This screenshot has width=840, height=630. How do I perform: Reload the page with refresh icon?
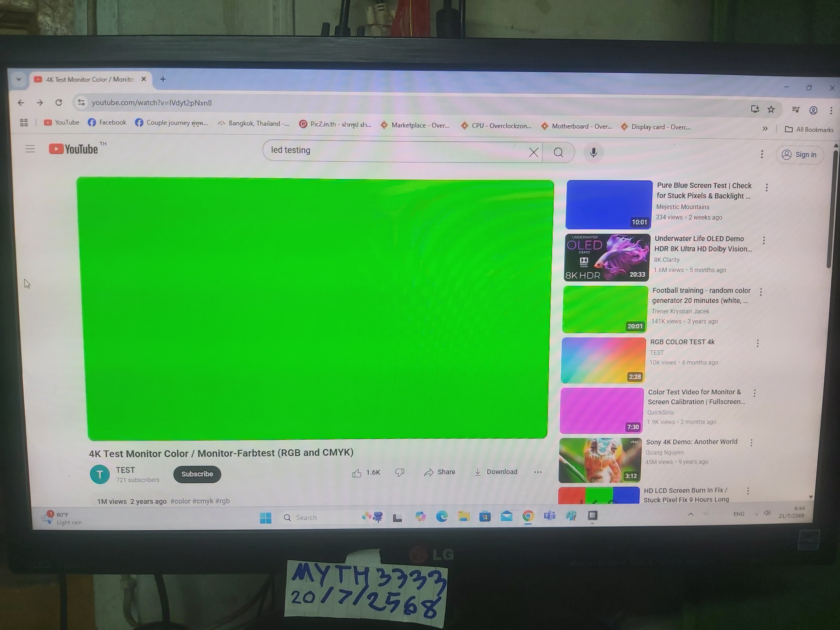(x=59, y=102)
